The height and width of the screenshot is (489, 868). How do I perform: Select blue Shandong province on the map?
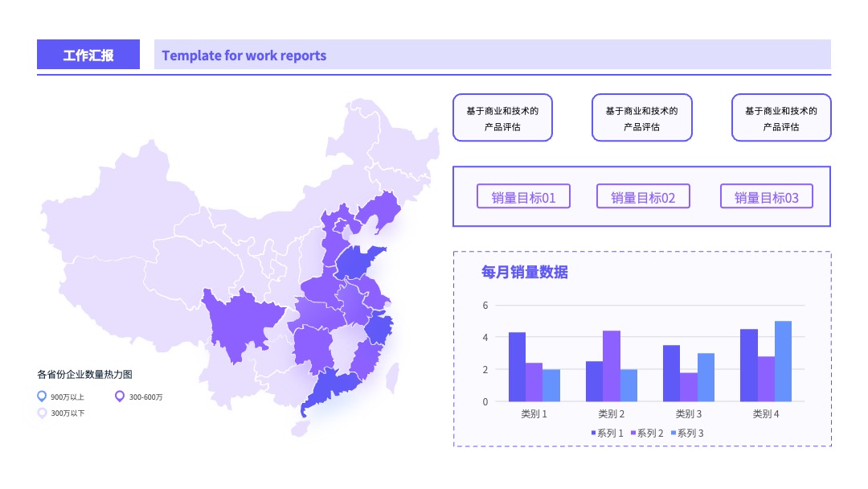tap(358, 262)
